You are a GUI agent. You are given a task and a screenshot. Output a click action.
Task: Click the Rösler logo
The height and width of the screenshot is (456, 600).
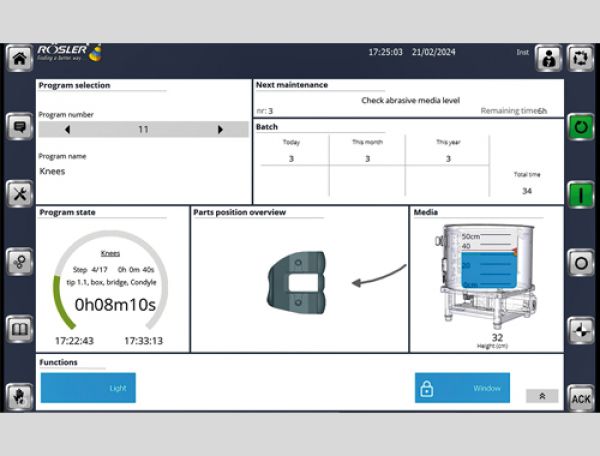69,53
